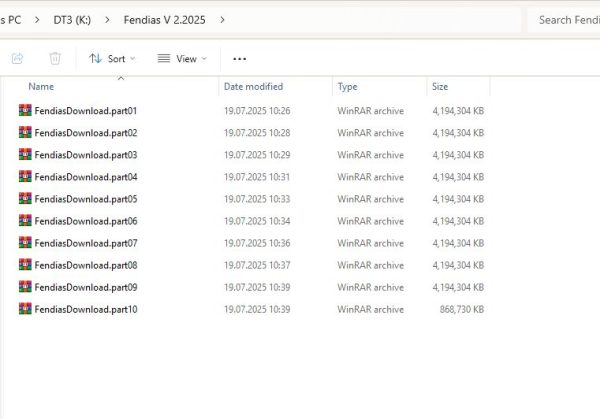Click size cell of FendiasDownload.part01
Viewport: 600px width, 419px height.
click(458, 111)
